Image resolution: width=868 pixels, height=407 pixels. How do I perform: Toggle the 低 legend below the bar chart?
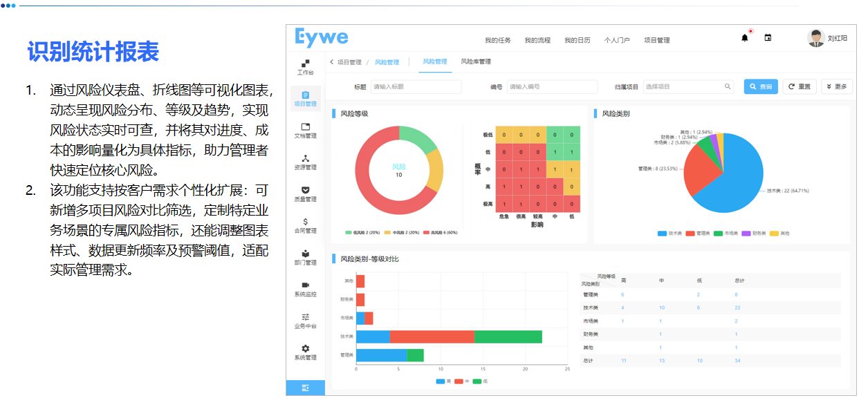click(482, 381)
